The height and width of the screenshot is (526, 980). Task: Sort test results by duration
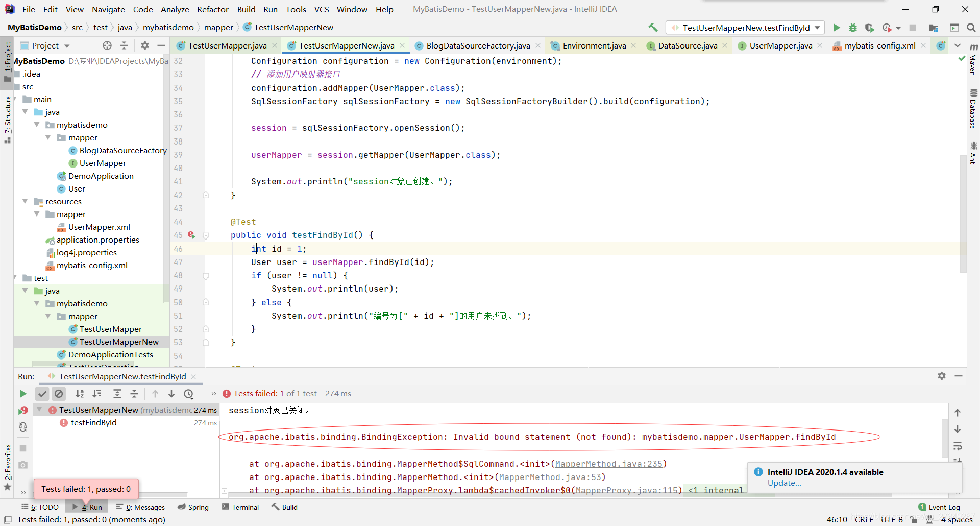coord(97,394)
